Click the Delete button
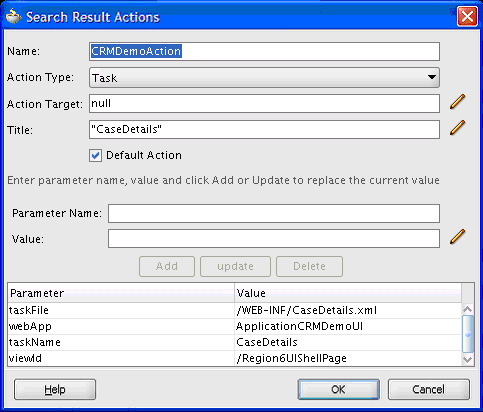 click(x=309, y=266)
